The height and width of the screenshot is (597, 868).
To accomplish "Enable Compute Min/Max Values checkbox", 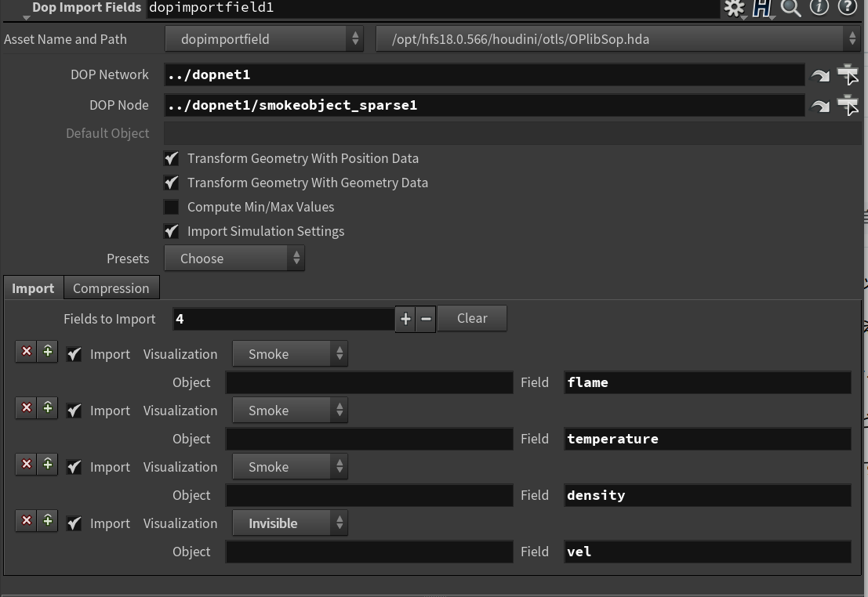I will (172, 207).
